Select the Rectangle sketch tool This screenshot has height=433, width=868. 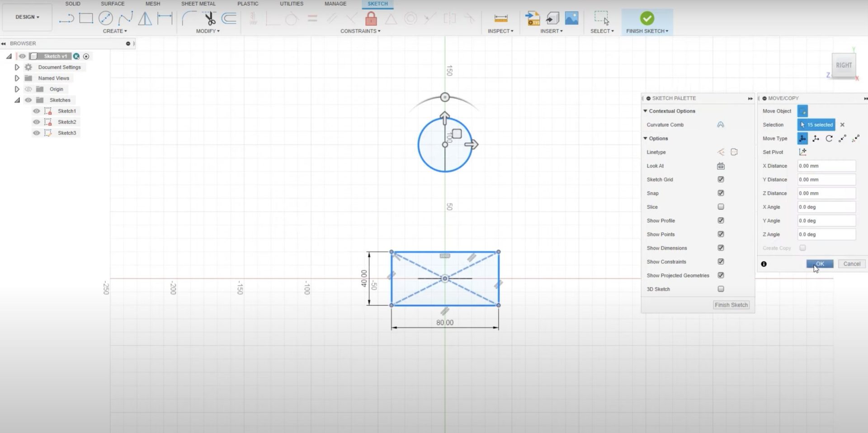[x=86, y=19]
